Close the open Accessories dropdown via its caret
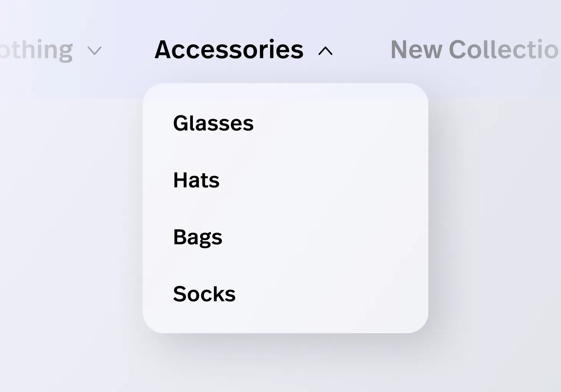561x392 pixels. coord(325,51)
